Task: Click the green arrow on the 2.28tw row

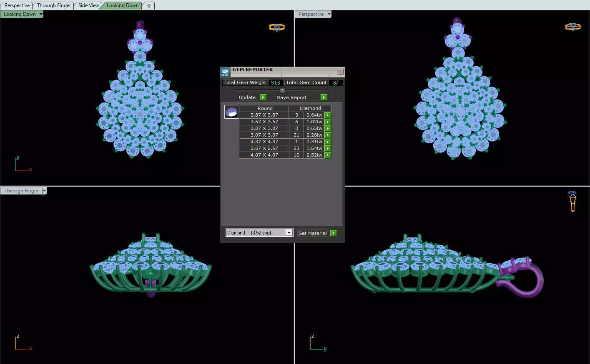Action: [328, 135]
